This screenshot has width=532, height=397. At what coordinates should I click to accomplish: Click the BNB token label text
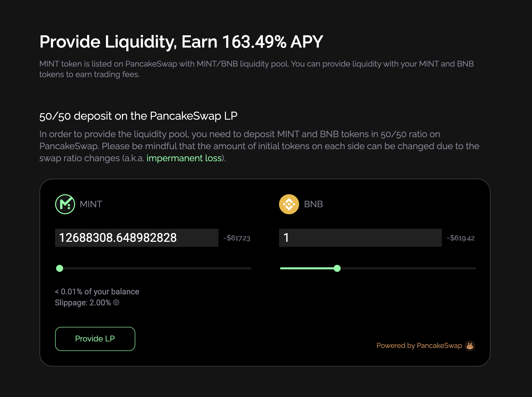[313, 204]
